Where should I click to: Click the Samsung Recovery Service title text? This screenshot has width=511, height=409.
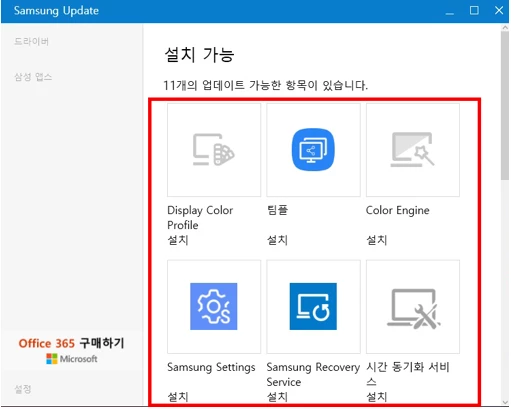pos(313,374)
